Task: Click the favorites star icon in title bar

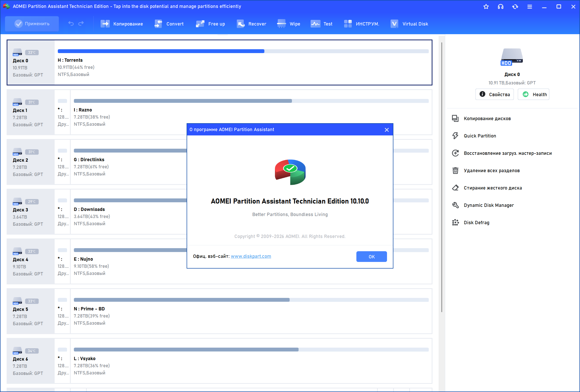Action: tap(486, 7)
